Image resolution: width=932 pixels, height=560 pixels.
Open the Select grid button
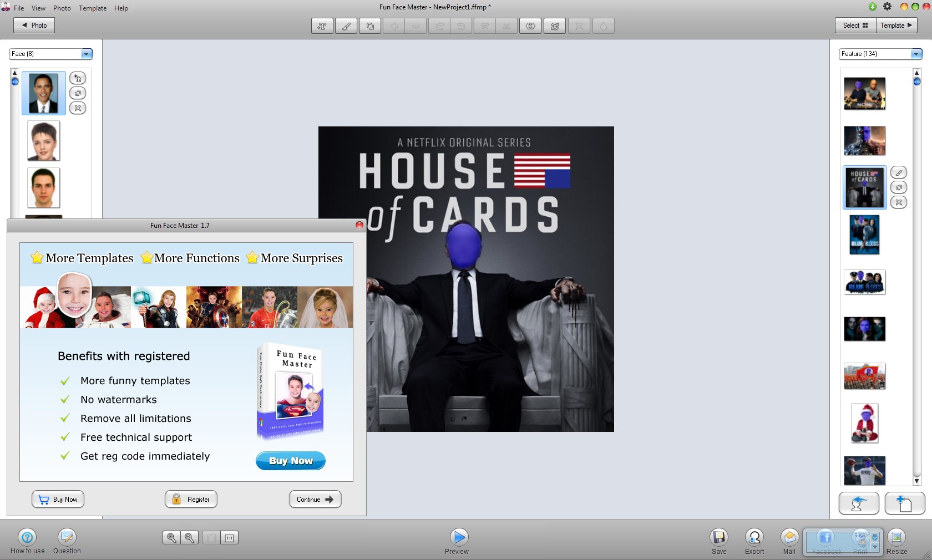tap(855, 26)
